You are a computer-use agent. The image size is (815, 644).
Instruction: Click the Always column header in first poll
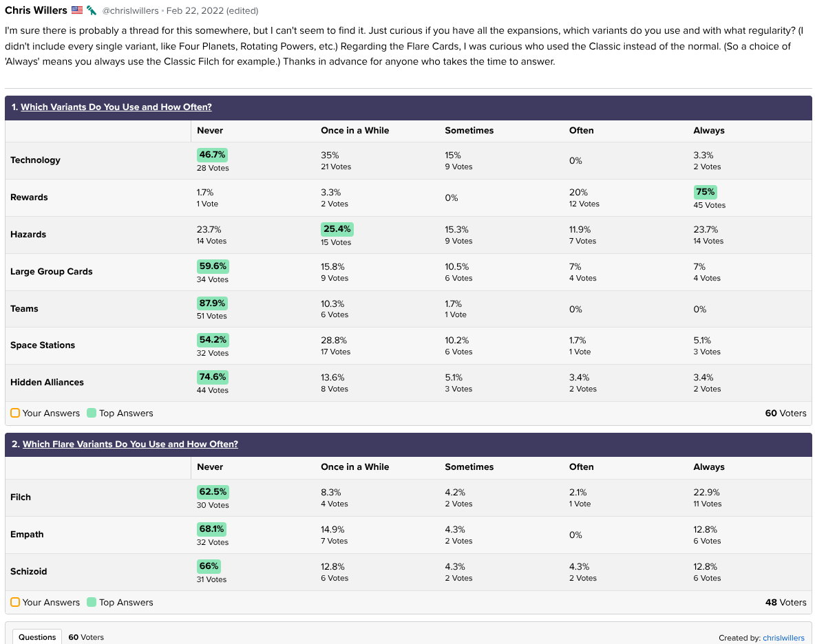point(708,131)
